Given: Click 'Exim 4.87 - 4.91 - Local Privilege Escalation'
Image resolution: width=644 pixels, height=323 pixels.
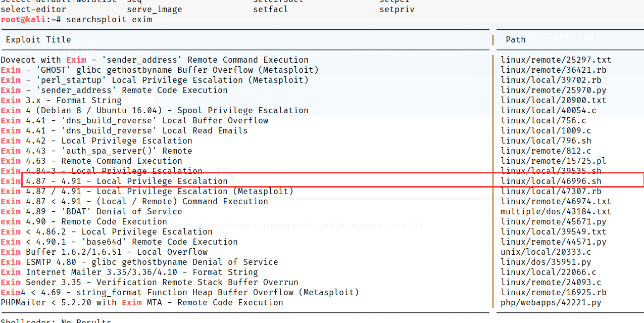Looking at the screenshot, I should click(x=114, y=181).
